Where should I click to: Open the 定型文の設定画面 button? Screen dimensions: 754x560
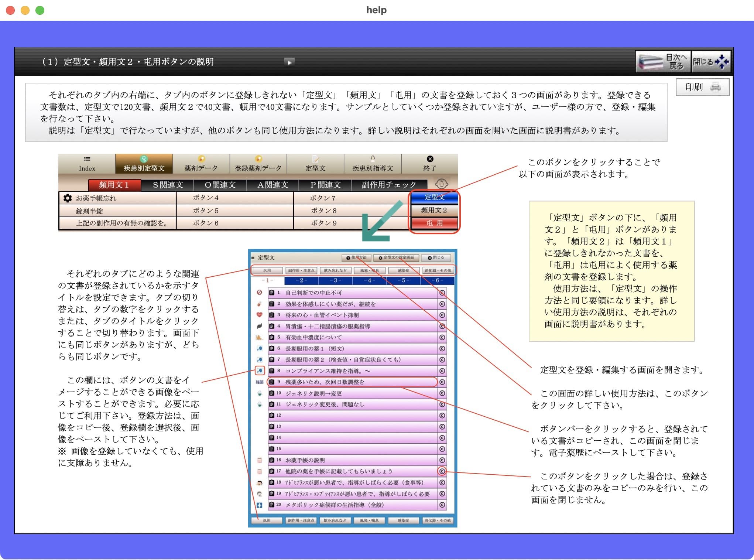[x=397, y=258]
